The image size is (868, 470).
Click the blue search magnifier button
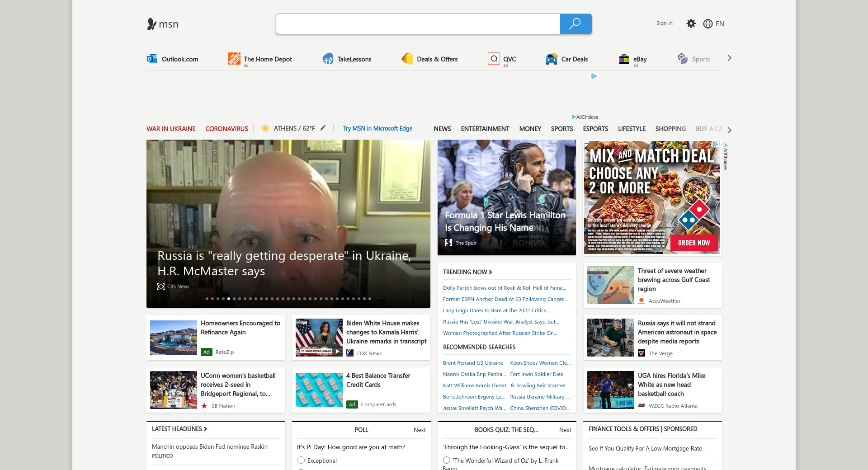point(576,24)
